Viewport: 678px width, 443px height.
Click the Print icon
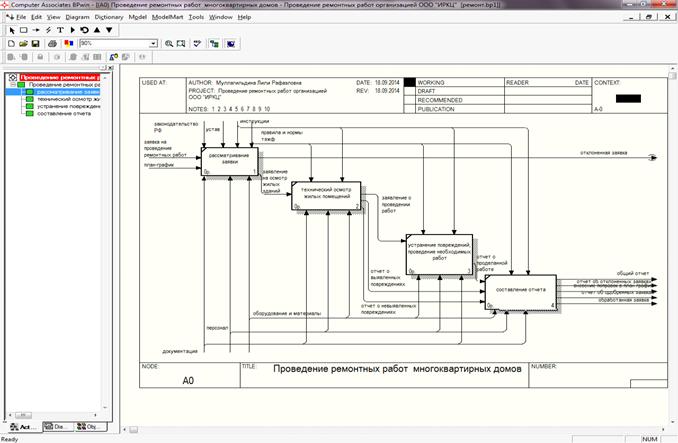coord(52,44)
